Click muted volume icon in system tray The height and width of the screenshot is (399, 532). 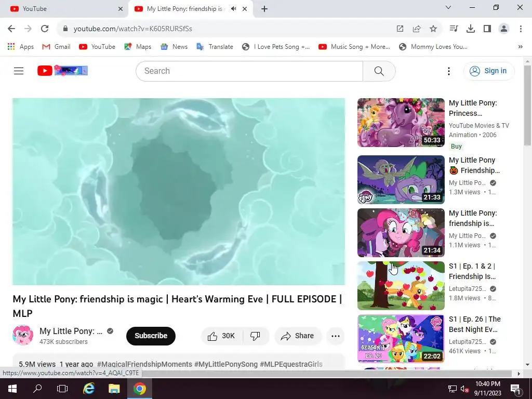464,389
